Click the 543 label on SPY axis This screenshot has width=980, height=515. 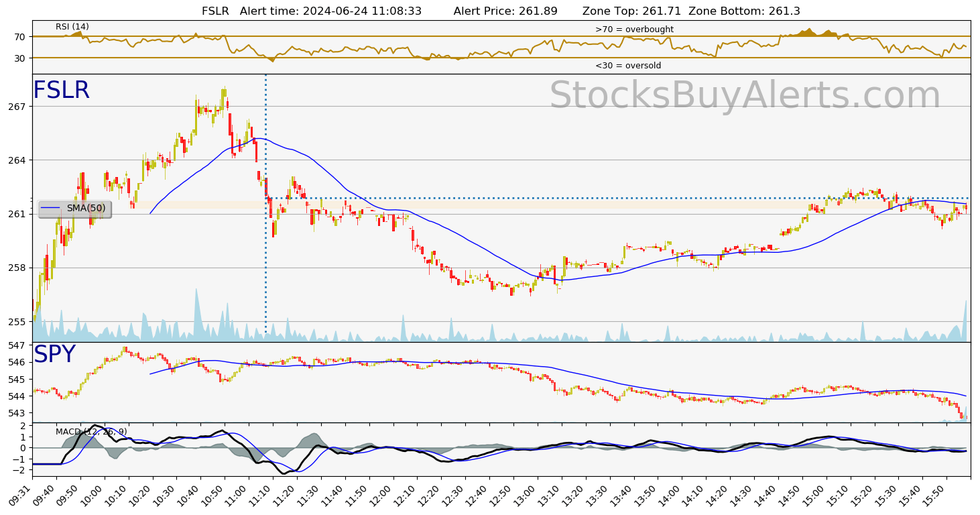[17, 413]
